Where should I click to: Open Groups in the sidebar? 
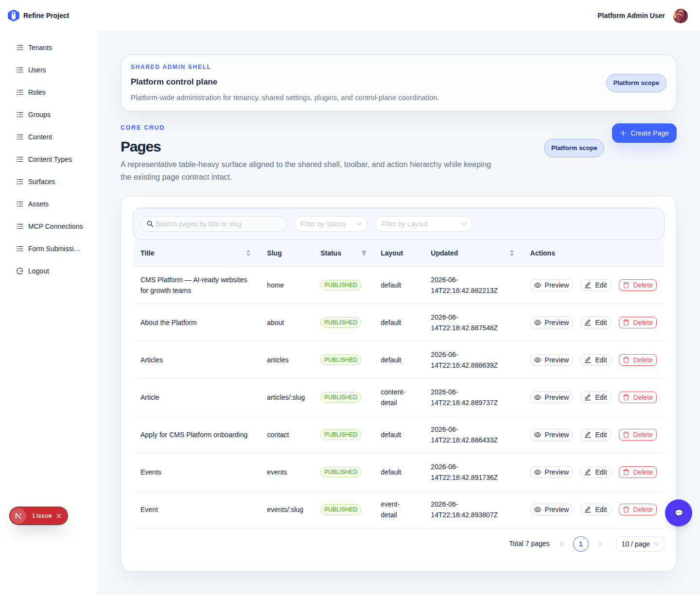(49, 115)
